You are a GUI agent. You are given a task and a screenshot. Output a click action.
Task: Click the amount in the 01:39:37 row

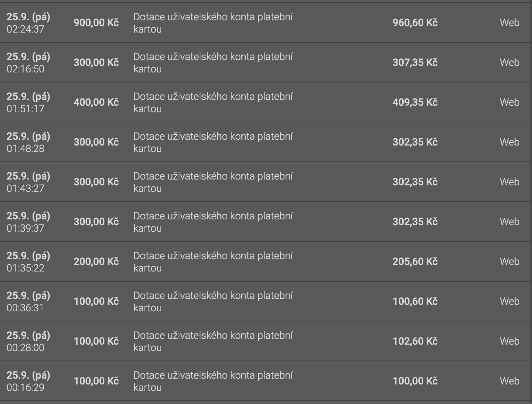[x=96, y=222]
